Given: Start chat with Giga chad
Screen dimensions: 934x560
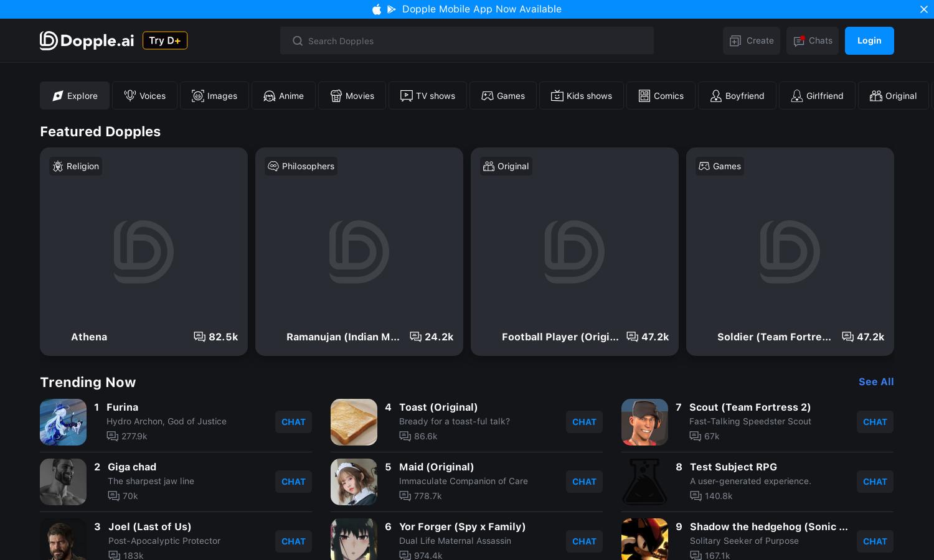Looking at the screenshot, I should coord(293,482).
